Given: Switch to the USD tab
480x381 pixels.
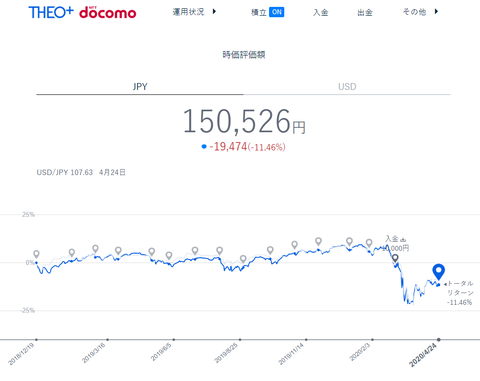Looking at the screenshot, I should [x=347, y=87].
